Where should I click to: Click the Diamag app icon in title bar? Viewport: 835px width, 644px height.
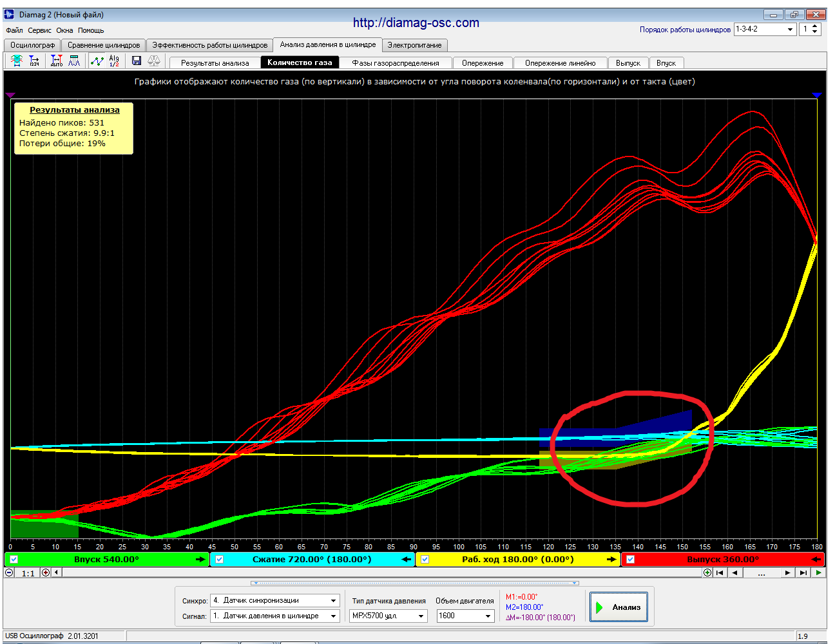pos(9,14)
